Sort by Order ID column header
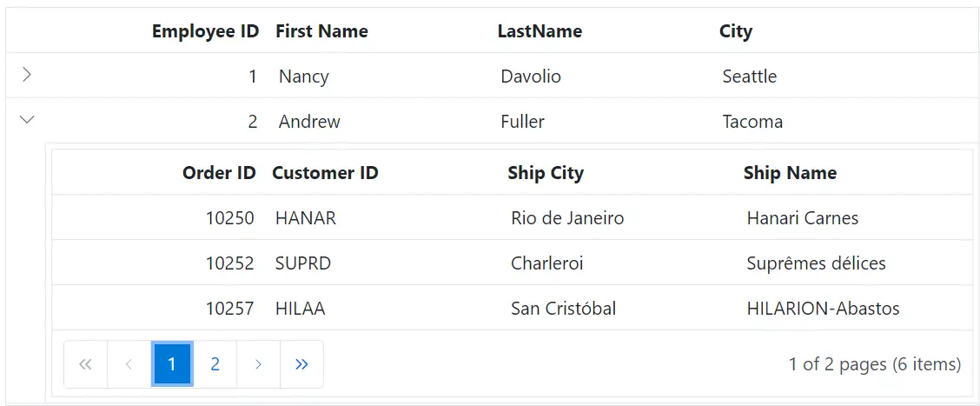 (219, 173)
